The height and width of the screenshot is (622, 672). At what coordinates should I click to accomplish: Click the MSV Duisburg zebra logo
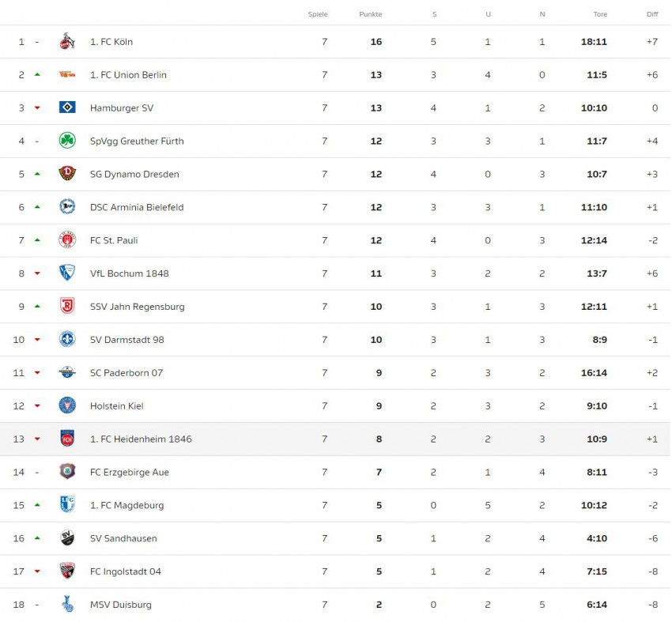(x=67, y=604)
